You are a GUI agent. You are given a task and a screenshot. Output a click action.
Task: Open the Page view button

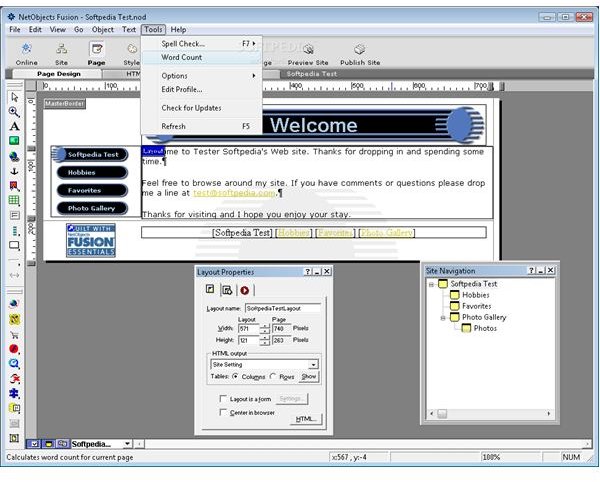pos(96,54)
